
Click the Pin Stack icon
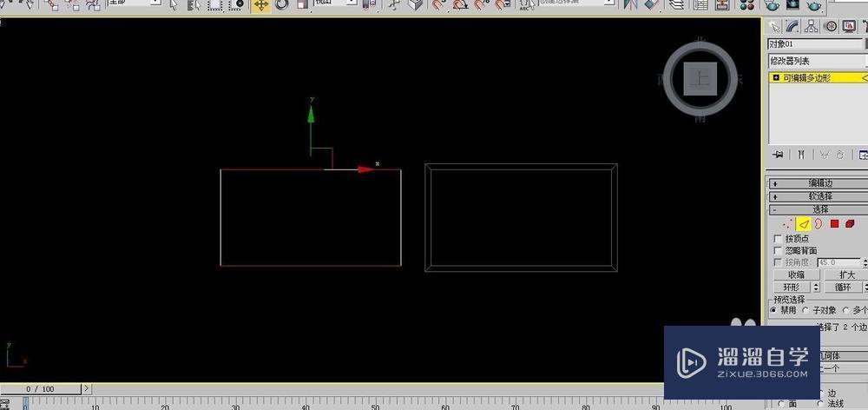tap(779, 155)
